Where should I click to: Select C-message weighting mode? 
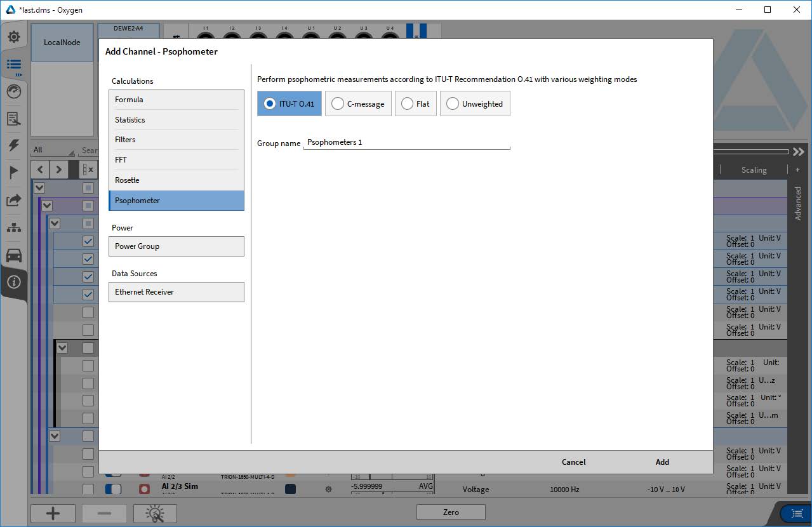click(358, 103)
